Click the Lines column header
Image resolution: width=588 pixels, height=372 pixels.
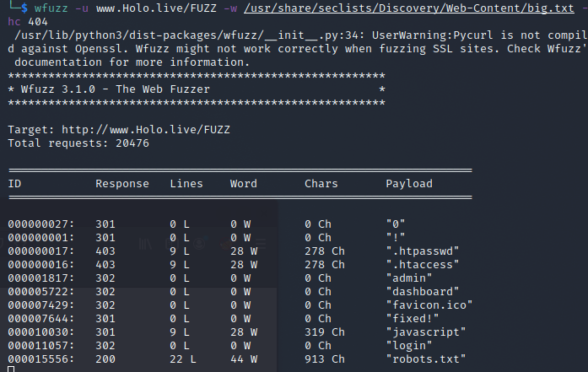pyautogui.click(x=186, y=184)
